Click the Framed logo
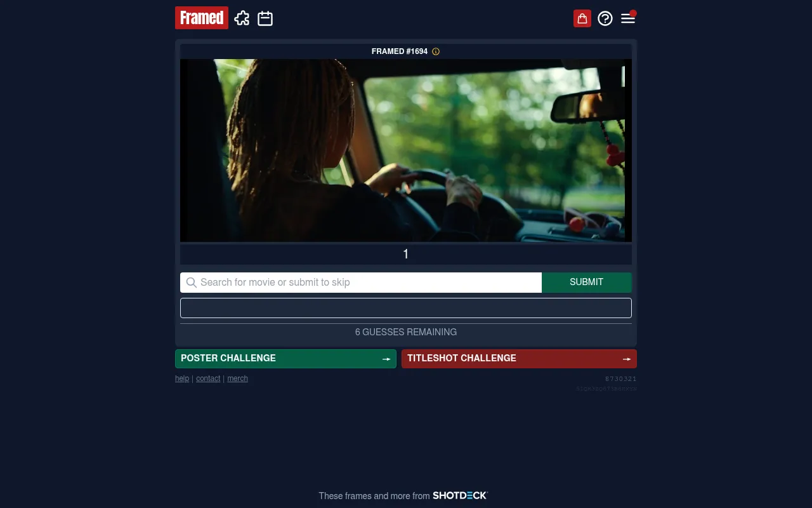The height and width of the screenshot is (508, 812). point(202,18)
